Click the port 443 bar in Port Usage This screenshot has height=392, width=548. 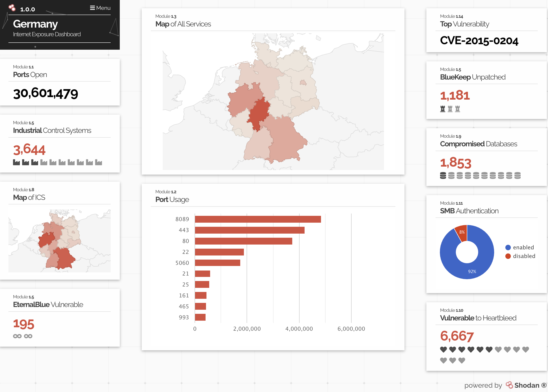tap(249, 230)
